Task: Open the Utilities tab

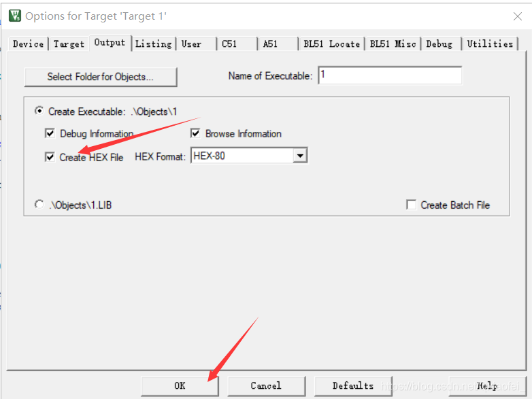Action: point(490,44)
